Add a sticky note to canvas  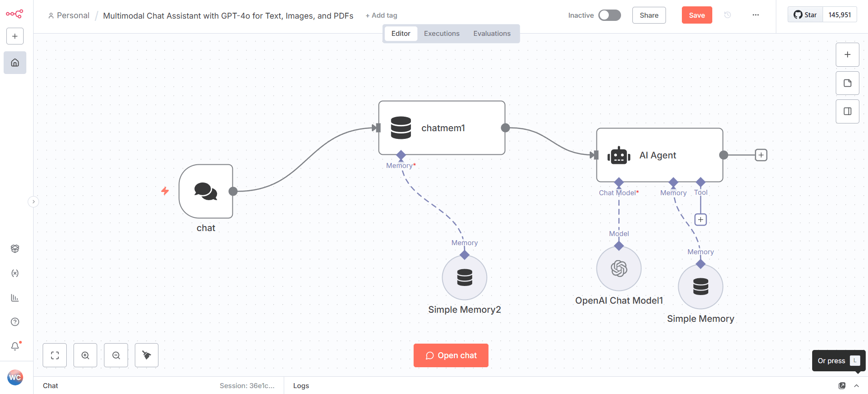847,83
